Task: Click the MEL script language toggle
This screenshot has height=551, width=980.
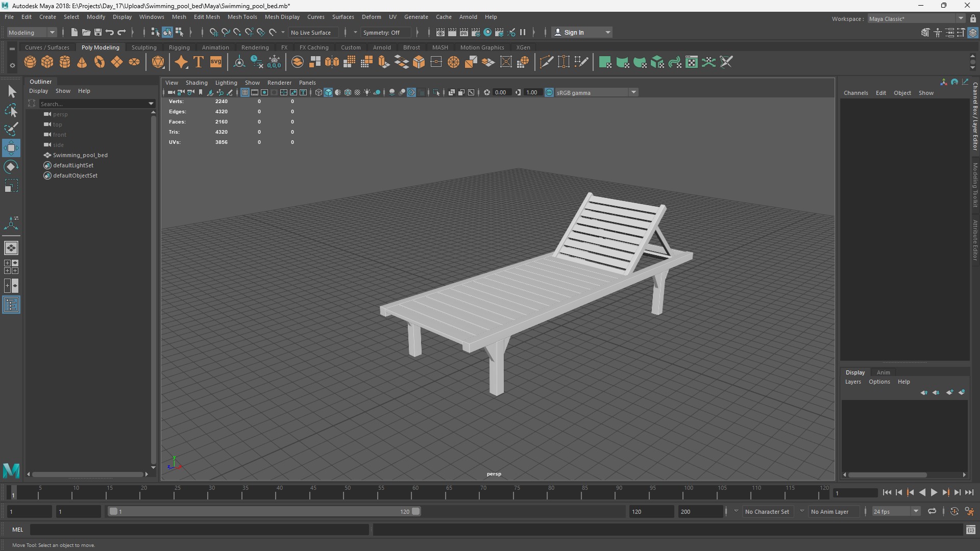Action: coord(17,530)
